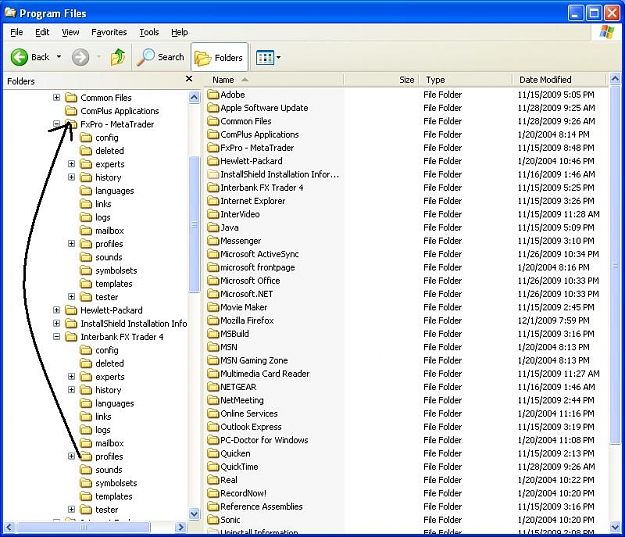Expand tester under FxPro - MetaTrader
The width and height of the screenshot is (625, 537).
click(71, 297)
